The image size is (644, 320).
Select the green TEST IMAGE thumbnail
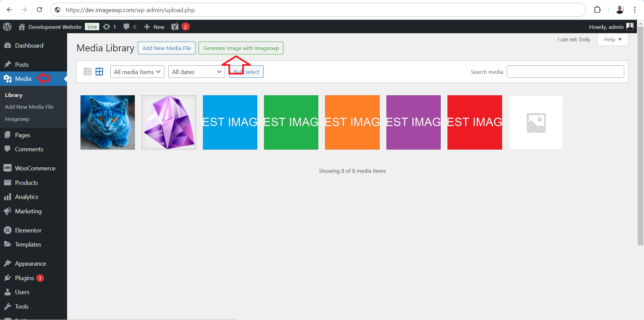tap(291, 122)
